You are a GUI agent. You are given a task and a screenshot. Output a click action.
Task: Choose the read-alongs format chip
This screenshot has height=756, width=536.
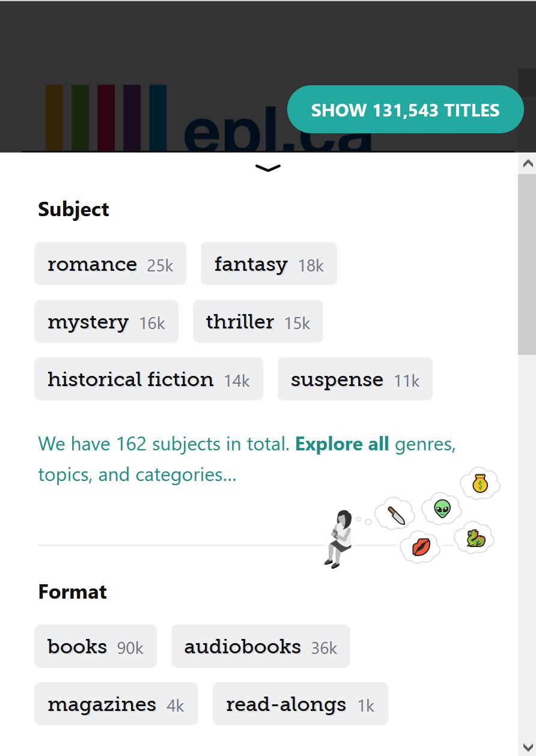(300, 704)
